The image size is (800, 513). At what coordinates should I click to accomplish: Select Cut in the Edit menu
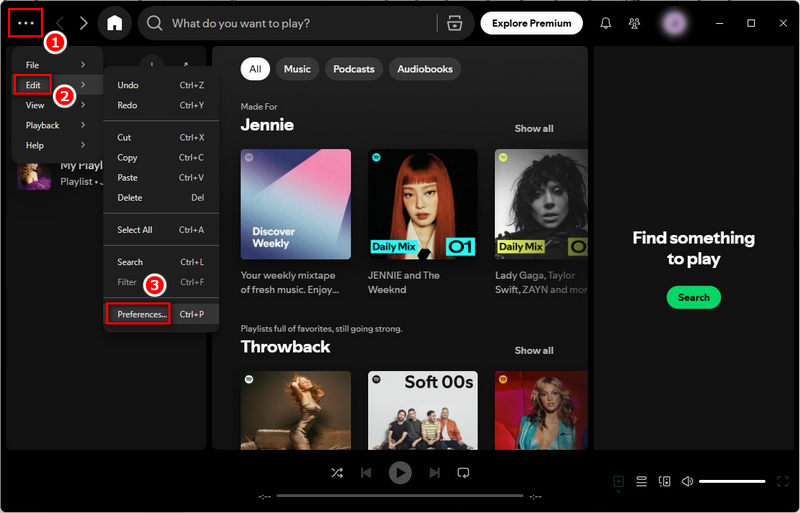point(161,137)
